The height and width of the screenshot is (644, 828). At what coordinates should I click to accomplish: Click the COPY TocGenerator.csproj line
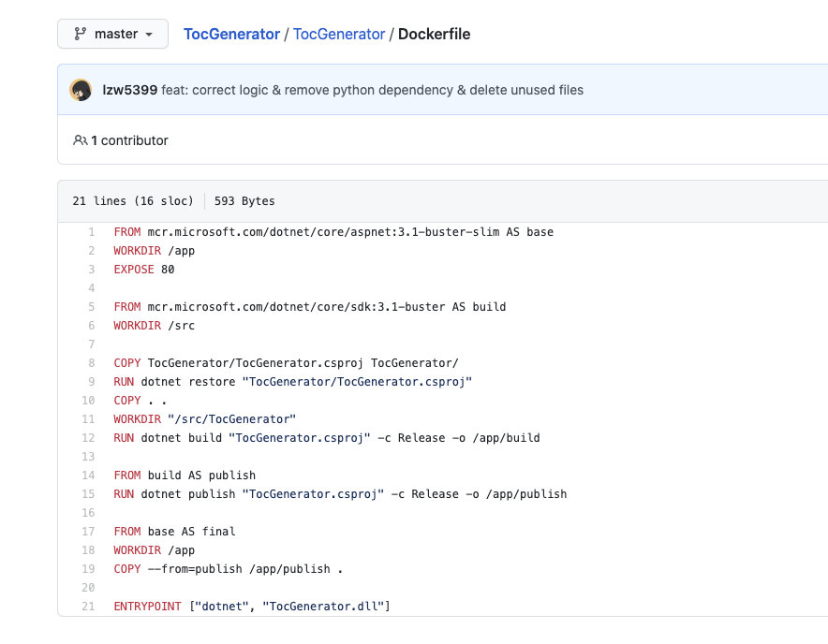pos(287,363)
